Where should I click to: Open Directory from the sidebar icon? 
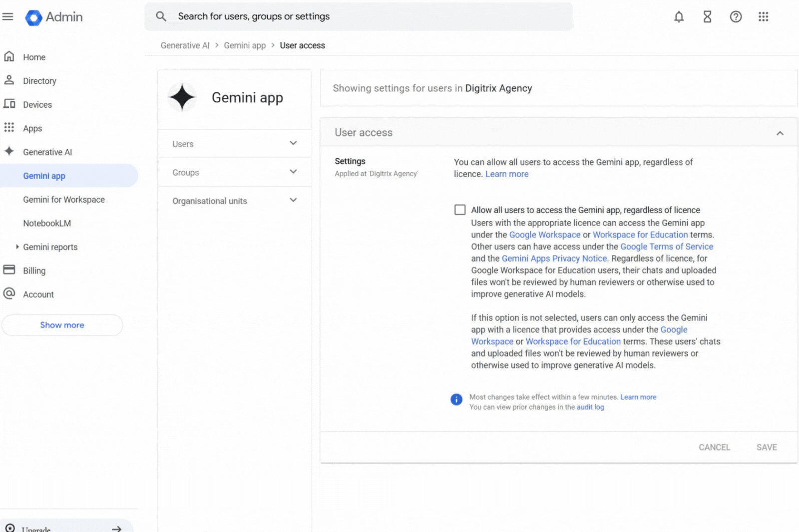pyautogui.click(x=9, y=80)
